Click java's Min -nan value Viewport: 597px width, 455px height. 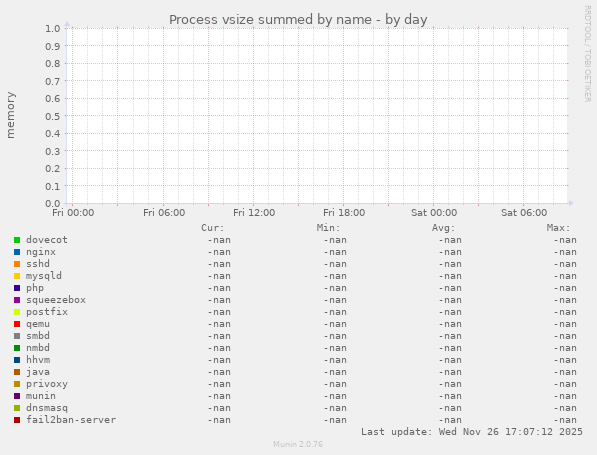click(x=335, y=372)
